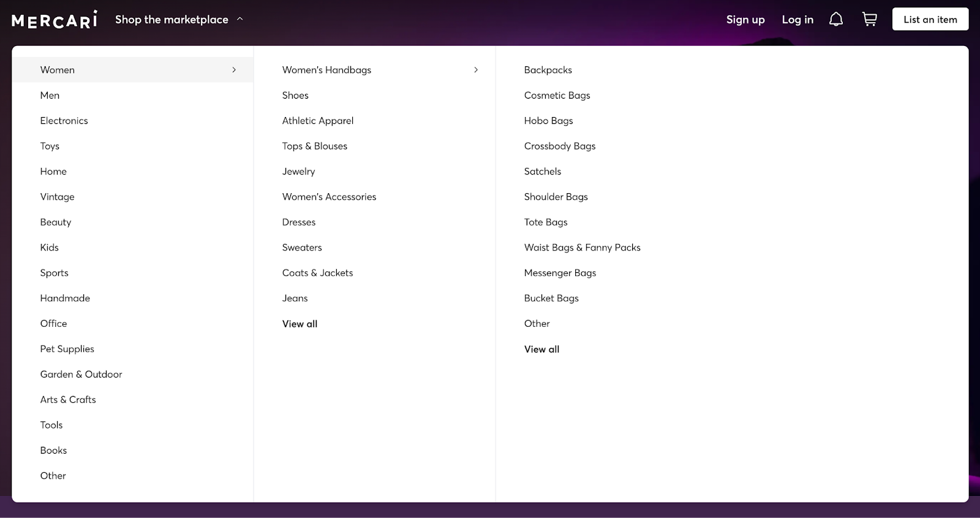This screenshot has height=518, width=980.
Task: Open the Log in page
Action: click(x=797, y=20)
